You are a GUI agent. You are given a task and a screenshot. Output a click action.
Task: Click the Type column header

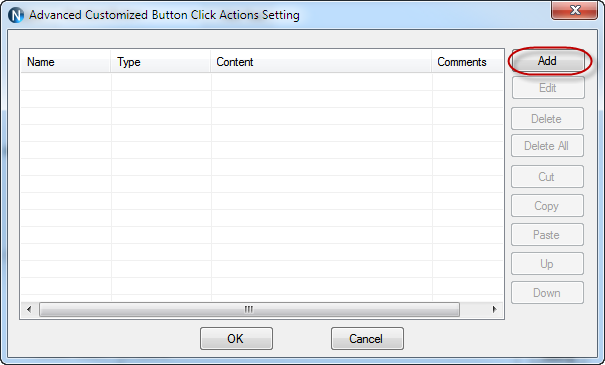point(161,62)
